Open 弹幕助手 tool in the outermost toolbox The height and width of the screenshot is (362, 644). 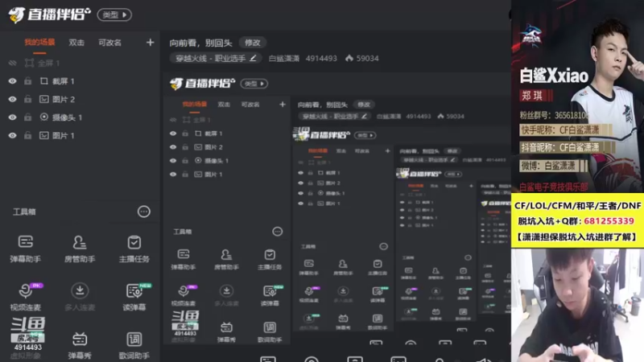coord(26,249)
